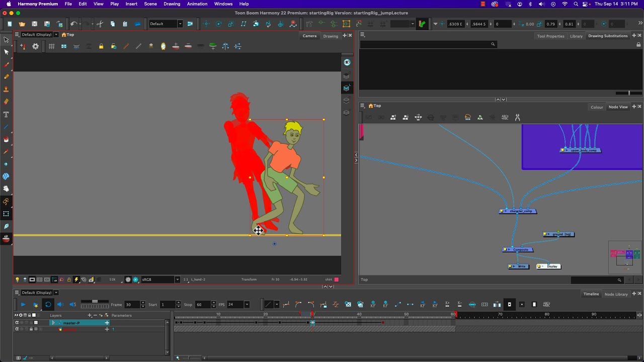Click the Undo arrow icon
Screen dimensions: 644x362
click(74, 24)
